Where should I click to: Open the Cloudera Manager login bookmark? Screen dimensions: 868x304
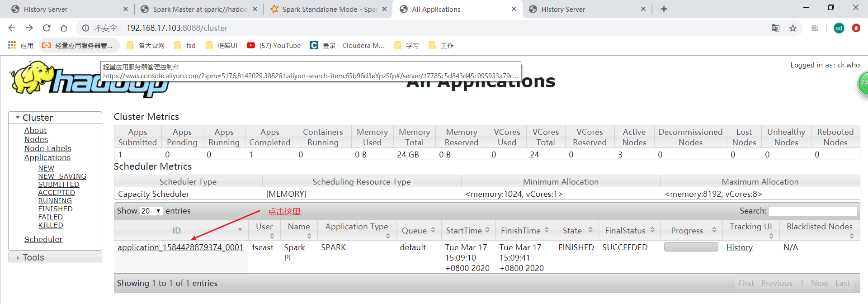coord(347,45)
